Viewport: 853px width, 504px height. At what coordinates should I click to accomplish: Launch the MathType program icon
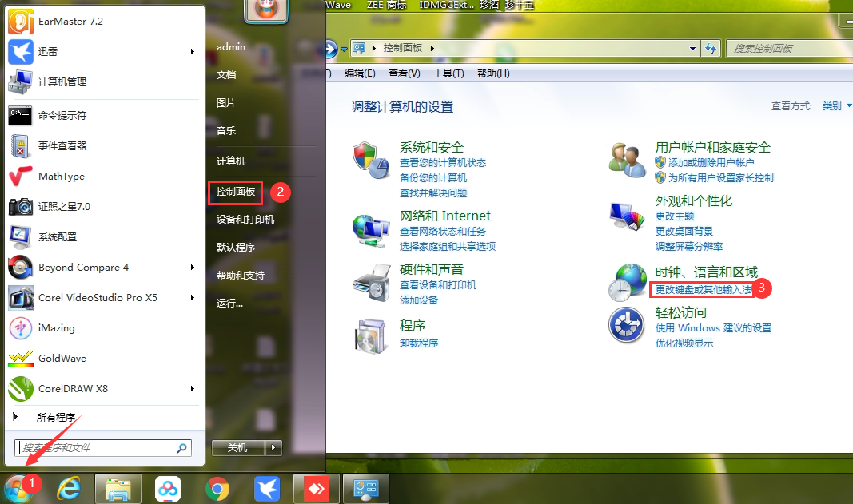click(21, 176)
